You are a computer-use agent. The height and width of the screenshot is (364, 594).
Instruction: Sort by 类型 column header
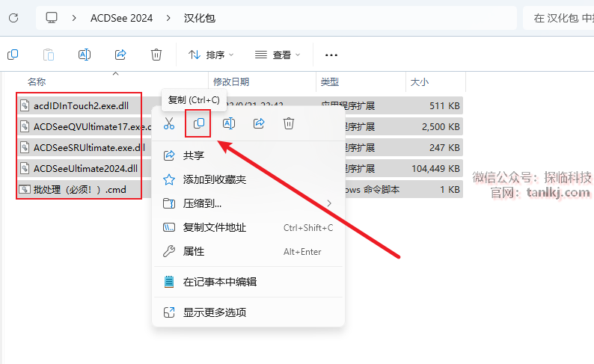330,81
